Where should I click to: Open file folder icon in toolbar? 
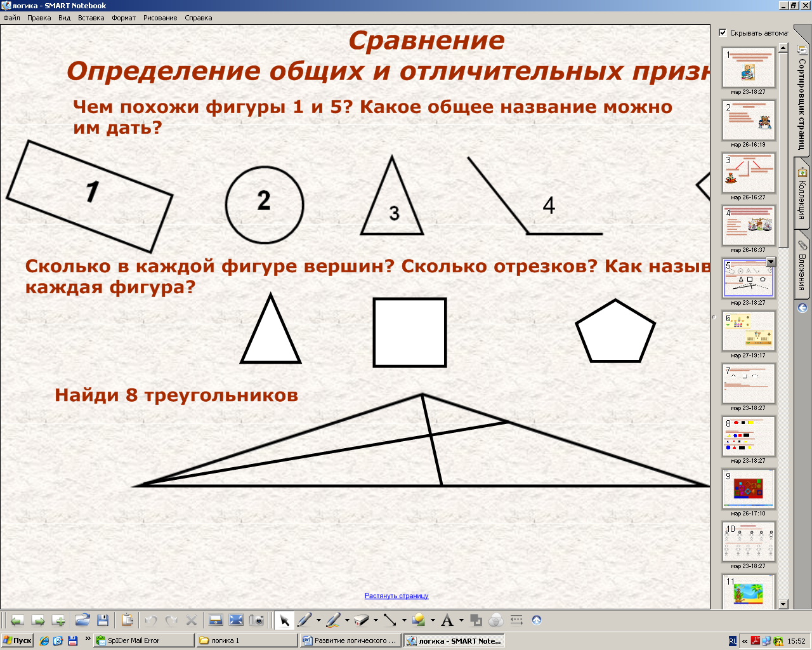(x=82, y=620)
